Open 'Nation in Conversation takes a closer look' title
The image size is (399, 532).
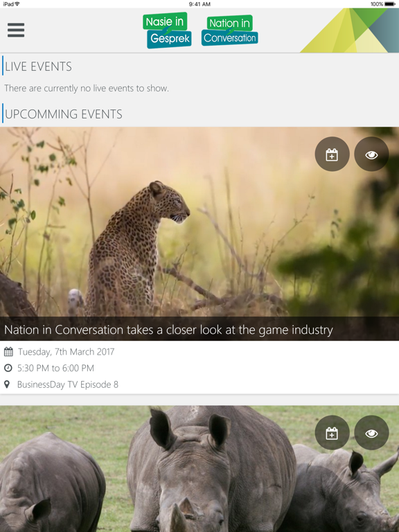168,330
